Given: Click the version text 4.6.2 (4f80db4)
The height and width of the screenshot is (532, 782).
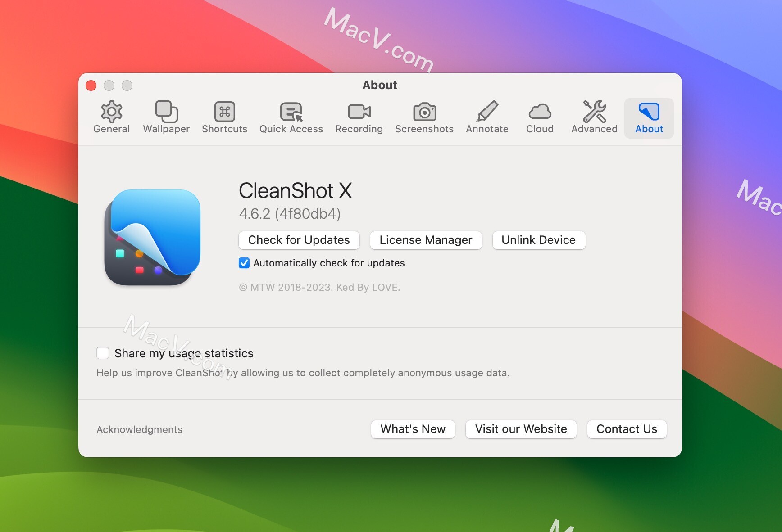Looking at the screenshot, I should (290, 214).
